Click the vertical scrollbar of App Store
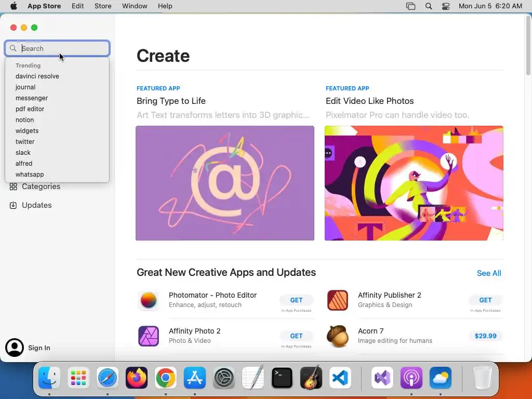The image size is (532, 399). [x=528, y=46]
